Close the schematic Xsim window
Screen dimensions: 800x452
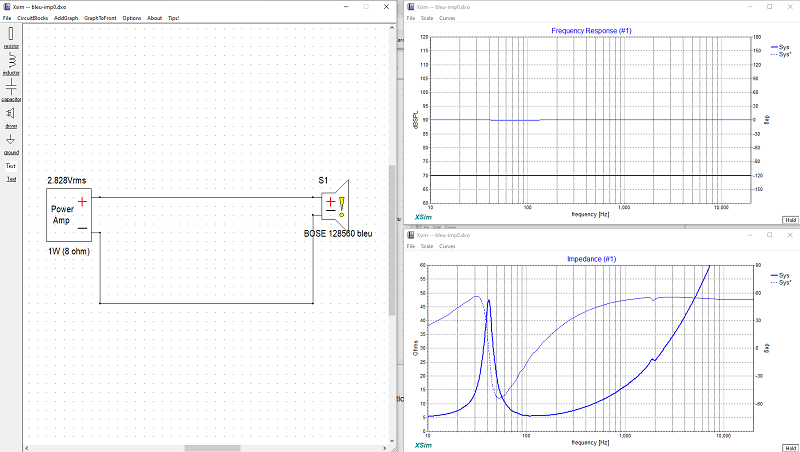(386, 7)
